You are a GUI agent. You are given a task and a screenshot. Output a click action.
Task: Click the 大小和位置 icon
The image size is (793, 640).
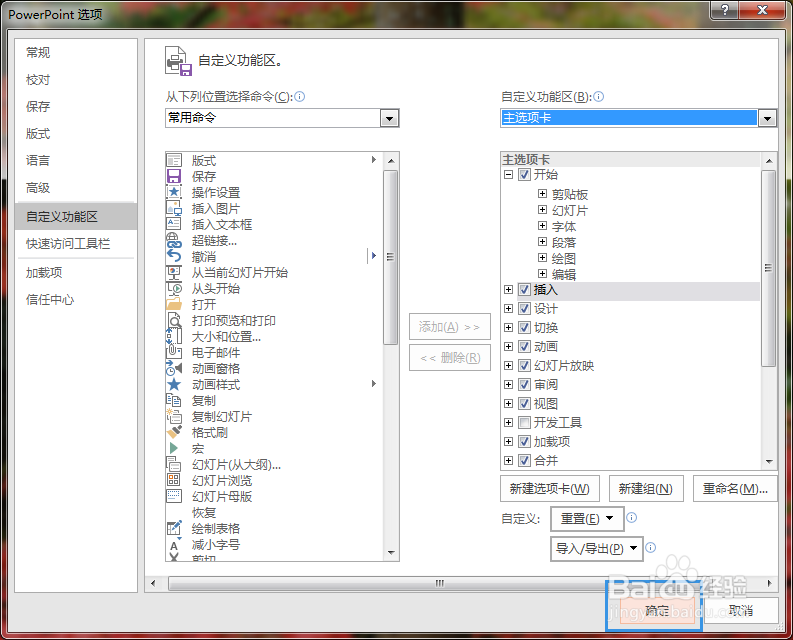point(174,336)
